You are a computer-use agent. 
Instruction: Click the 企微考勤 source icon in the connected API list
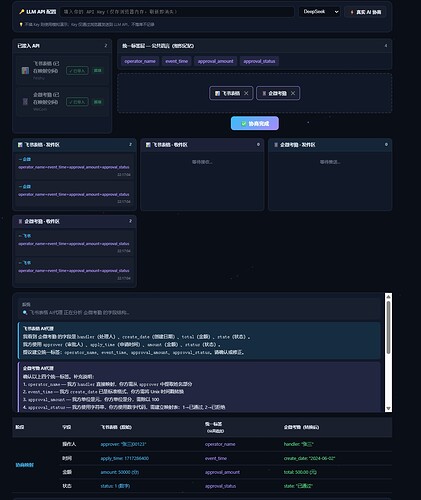coord(25,101)
